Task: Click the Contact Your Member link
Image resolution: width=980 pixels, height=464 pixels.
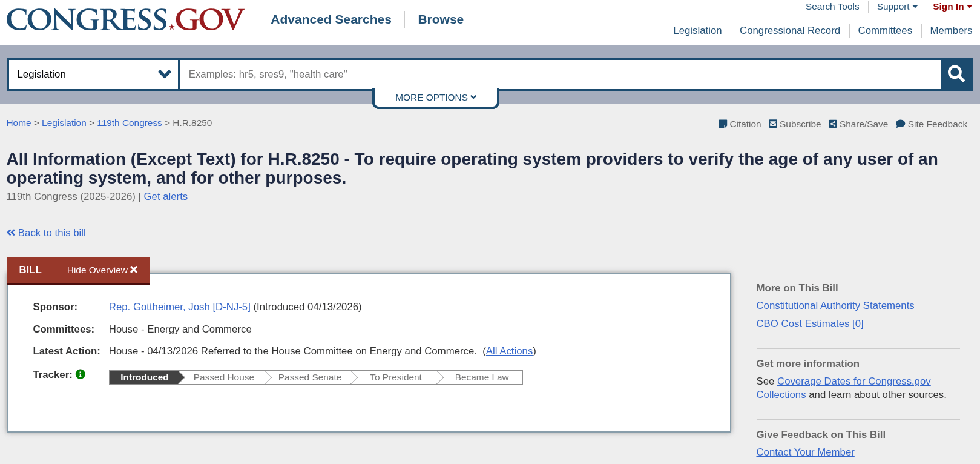Action: (x=806, y=452)
